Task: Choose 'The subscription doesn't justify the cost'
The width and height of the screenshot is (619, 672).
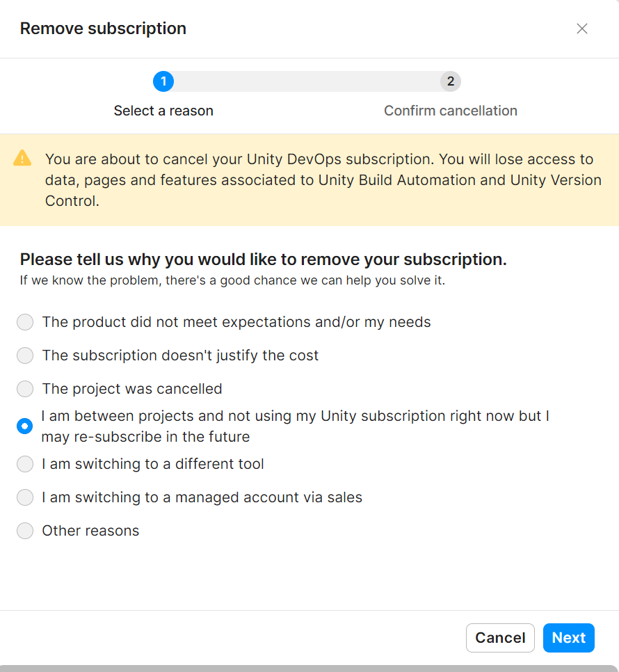Action: [25, 355]
